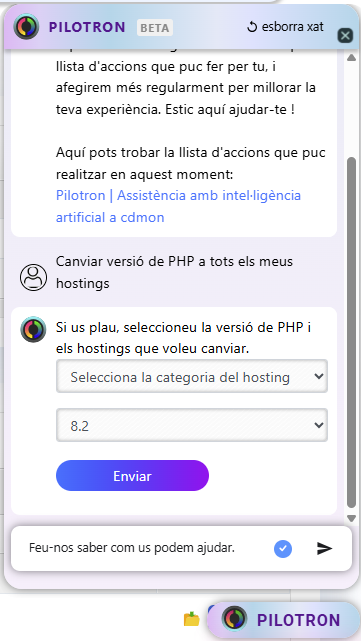Focus the 'Feu-nos saber' message field

pos(147,548)
